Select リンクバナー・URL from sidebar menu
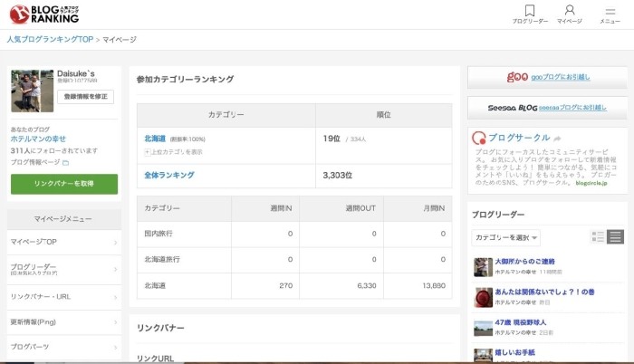634x364 pixels. click(63, 296)
